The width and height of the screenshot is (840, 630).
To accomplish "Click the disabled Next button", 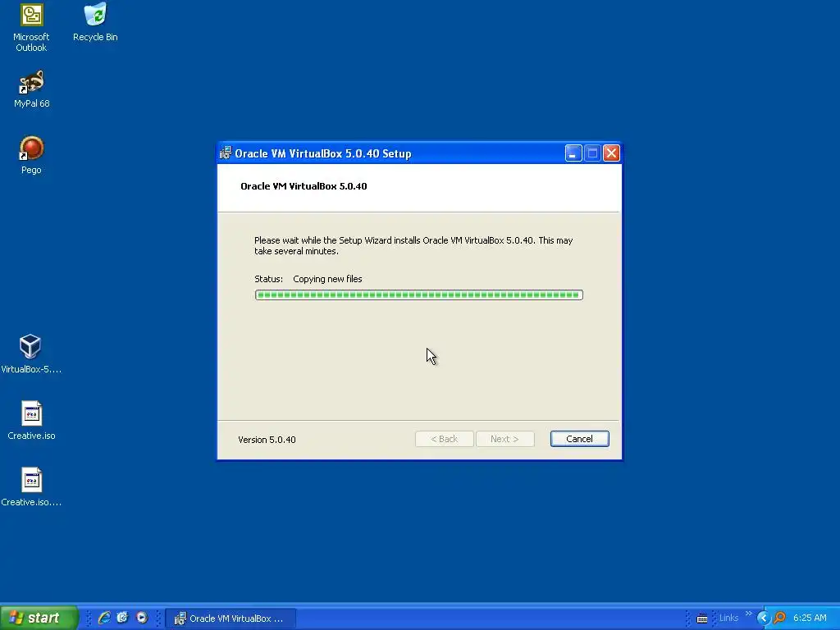I will click(x=504, y=439).
